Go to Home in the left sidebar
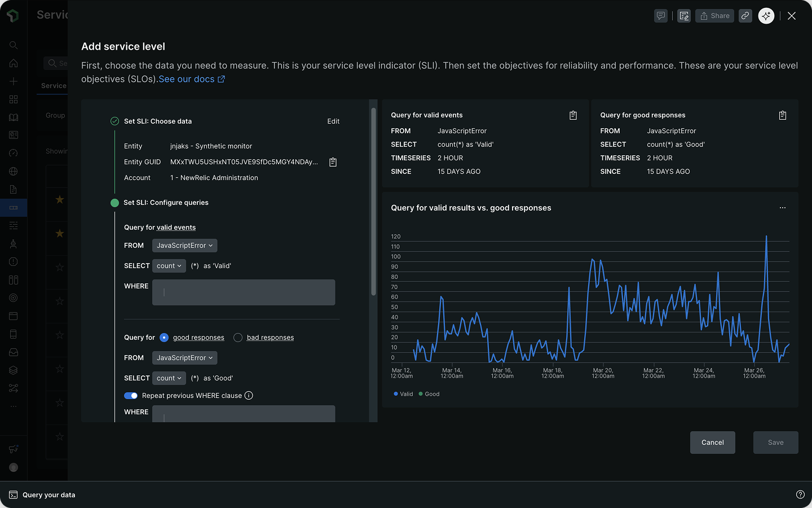812x508 pixels. [14, 63]
